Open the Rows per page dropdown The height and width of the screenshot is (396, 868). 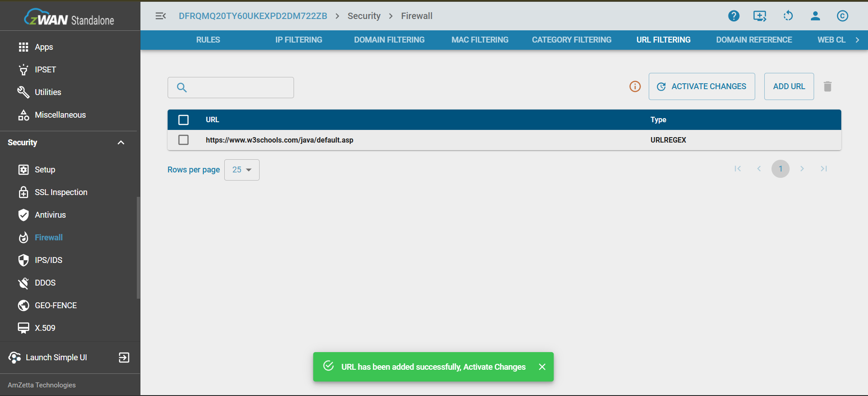click(241, 170)
